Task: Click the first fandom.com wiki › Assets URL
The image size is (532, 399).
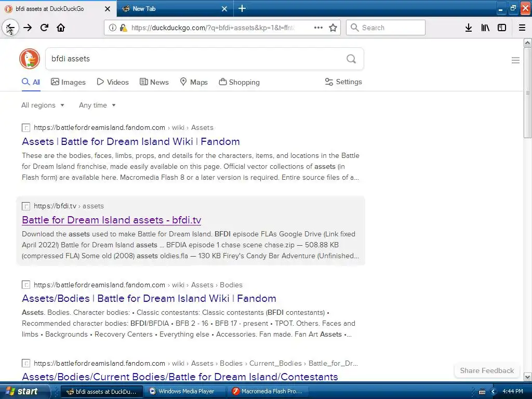Action: (124, 128)
